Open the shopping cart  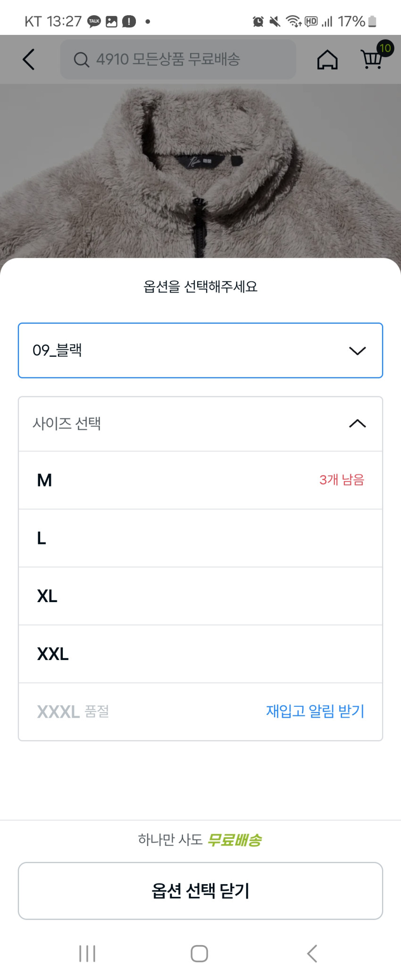pyautogui.click(x=372, y=59)
